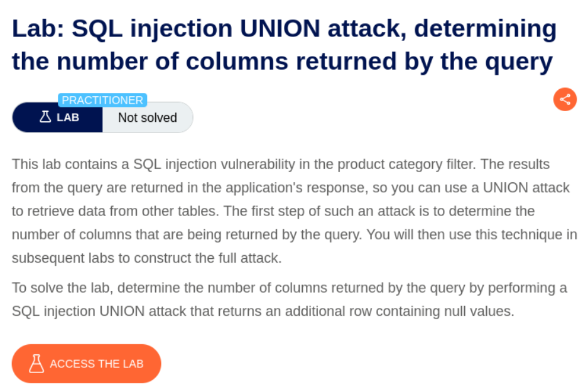The height and width of the screenshot is (392, 588).
Task: Select the Not solved status indicator
Action: pyautogui.click(x=148, y=117)
